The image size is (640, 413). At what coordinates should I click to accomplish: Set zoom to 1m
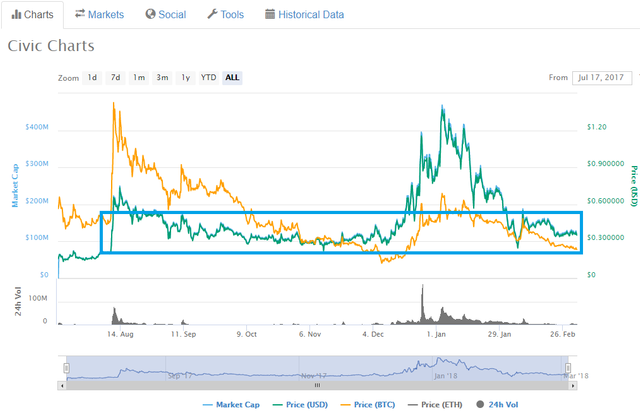coord(139,78)
